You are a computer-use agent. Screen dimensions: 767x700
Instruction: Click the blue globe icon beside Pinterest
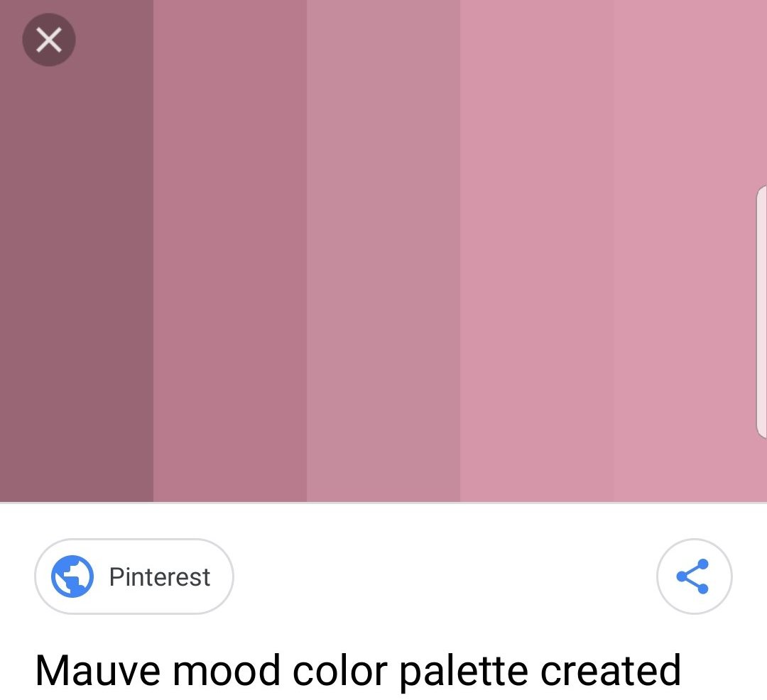(x=72, y=576)
